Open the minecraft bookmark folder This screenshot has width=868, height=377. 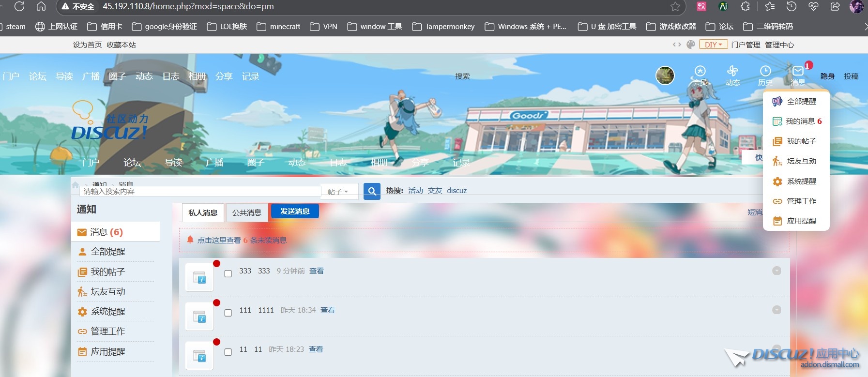pyautogui.click(x=278, y=27)
